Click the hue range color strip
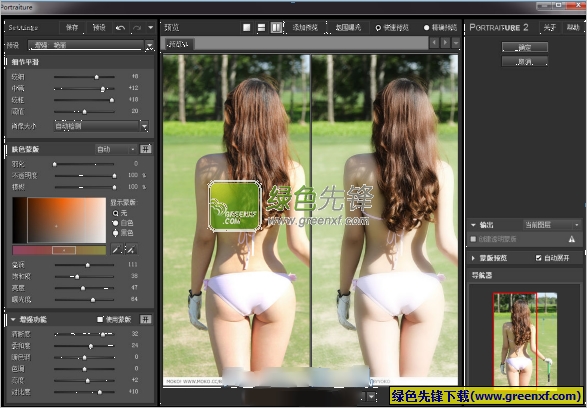This screenshot has height=408, width=587. coord(59,250)
